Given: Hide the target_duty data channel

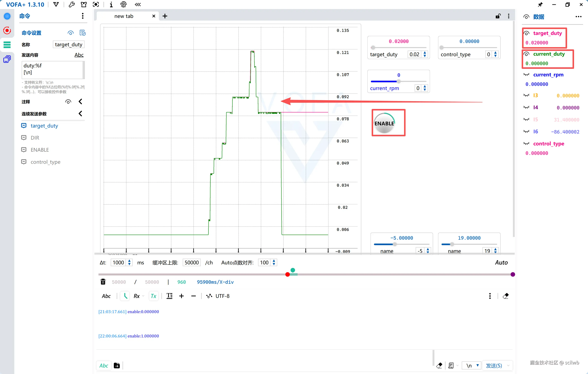Looking at the screenshot, I should [x=526, y=33].
